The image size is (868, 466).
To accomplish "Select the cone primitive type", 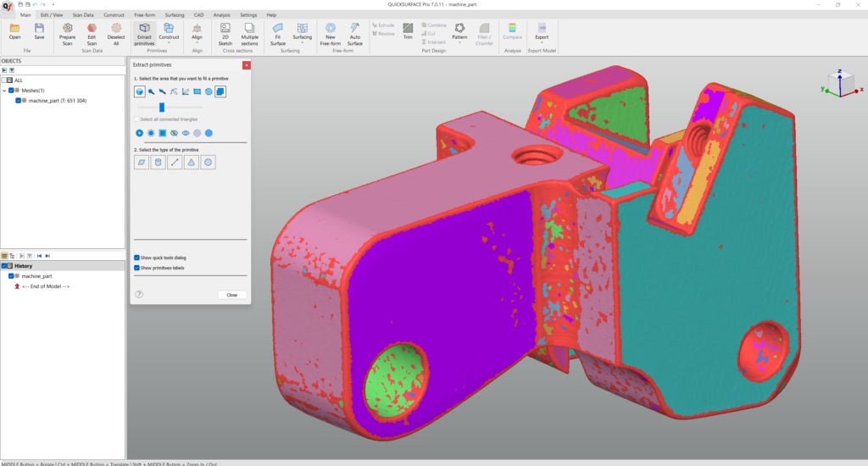I will tap(191, 162).
